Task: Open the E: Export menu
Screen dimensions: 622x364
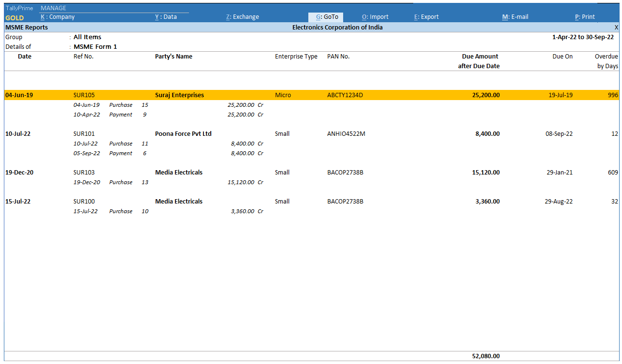Action: point(426,17)
